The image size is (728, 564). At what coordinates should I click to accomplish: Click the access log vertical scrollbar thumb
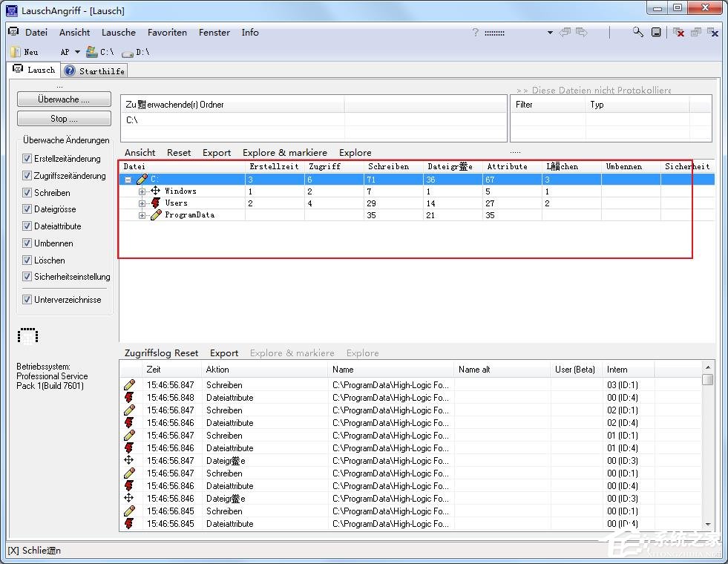(708, 380)
